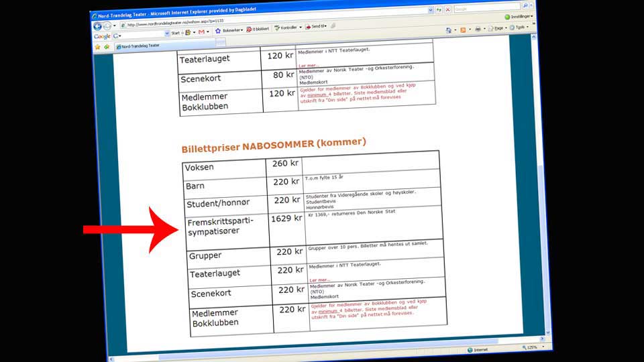Open Favorites Center star icon
The image size is (644, 362).
97,47
